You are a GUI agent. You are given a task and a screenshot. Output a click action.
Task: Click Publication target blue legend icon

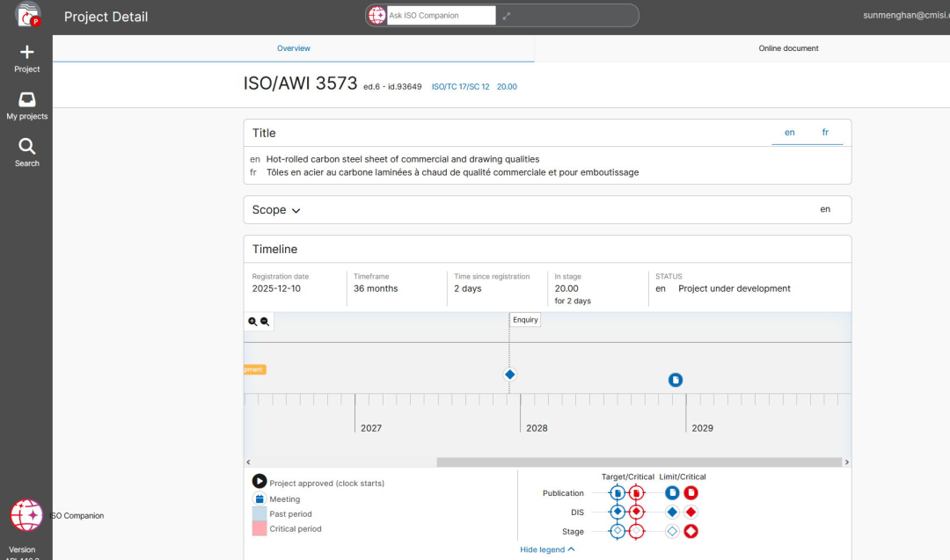click(x=617, y=493)
